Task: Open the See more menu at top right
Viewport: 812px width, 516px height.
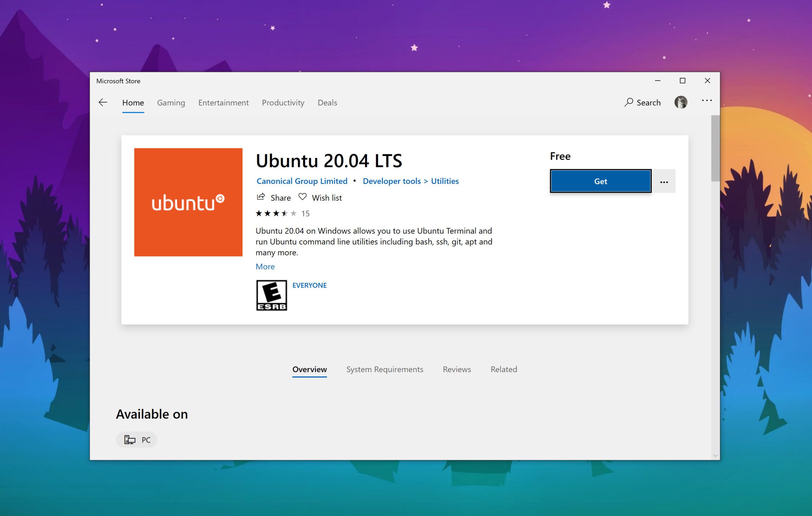Action: 707,100
